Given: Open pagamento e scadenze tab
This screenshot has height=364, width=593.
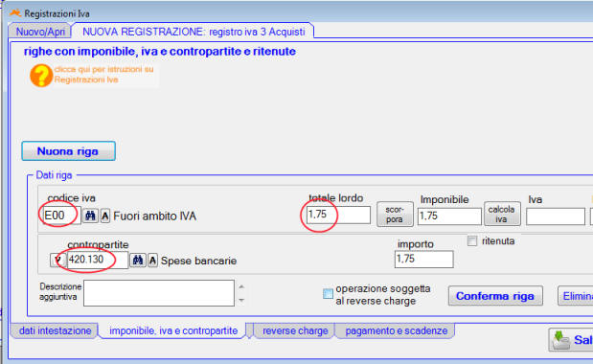Looking at the screenshot, I should (396, 330).
